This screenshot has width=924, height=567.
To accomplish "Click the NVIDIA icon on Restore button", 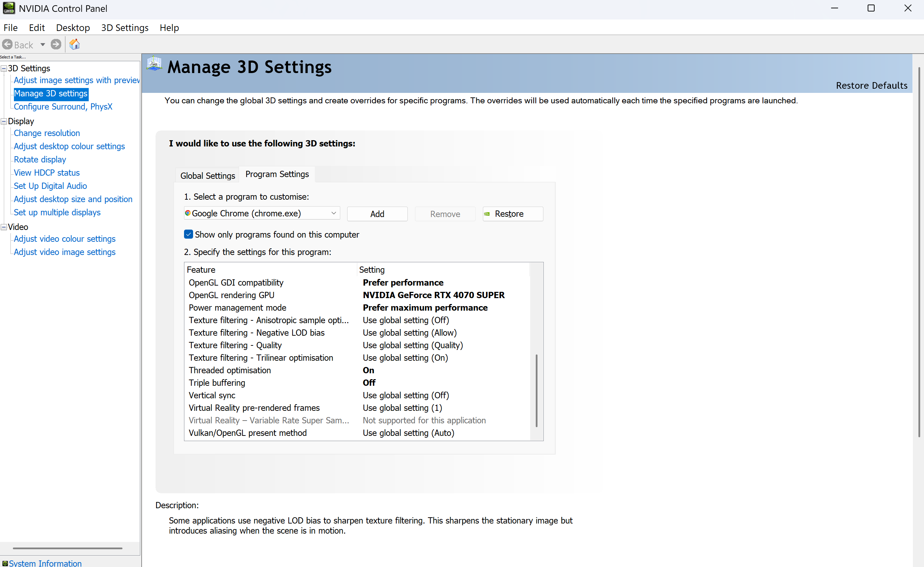I will point(487,214).
